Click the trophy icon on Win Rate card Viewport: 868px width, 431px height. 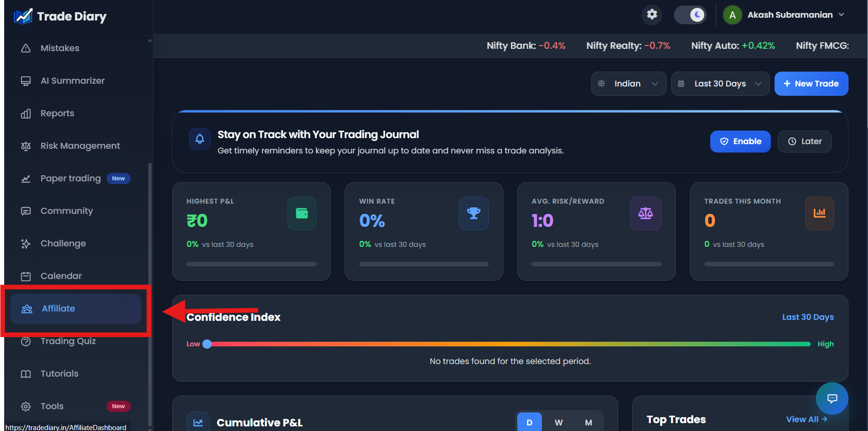(474, 213)
